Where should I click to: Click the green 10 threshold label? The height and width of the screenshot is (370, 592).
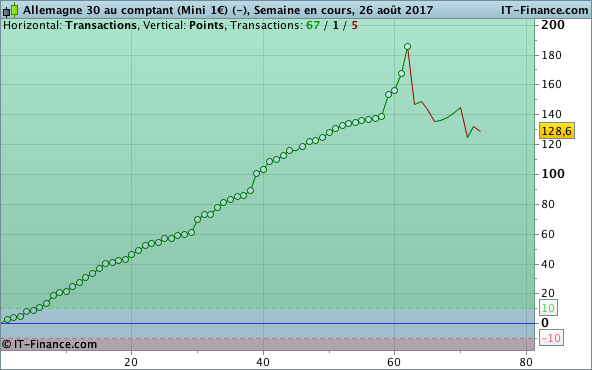coord(548,308)
